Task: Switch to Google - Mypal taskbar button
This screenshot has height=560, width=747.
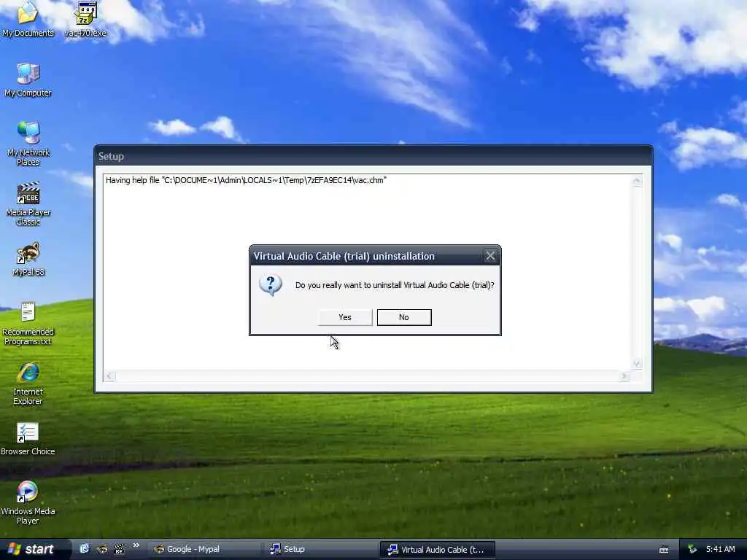Action: pos(204,549)
